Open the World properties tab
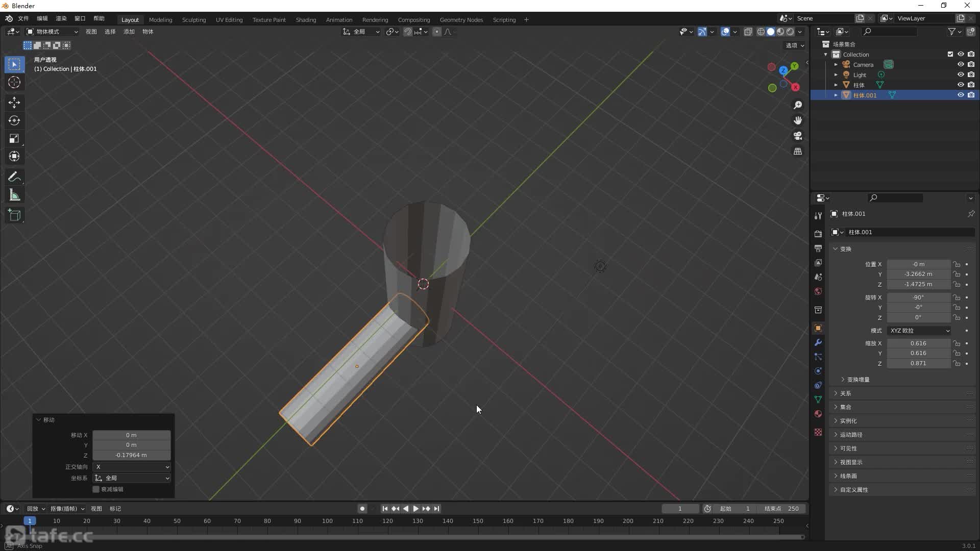This screenshot has width=980, height=551. (818, 291)
